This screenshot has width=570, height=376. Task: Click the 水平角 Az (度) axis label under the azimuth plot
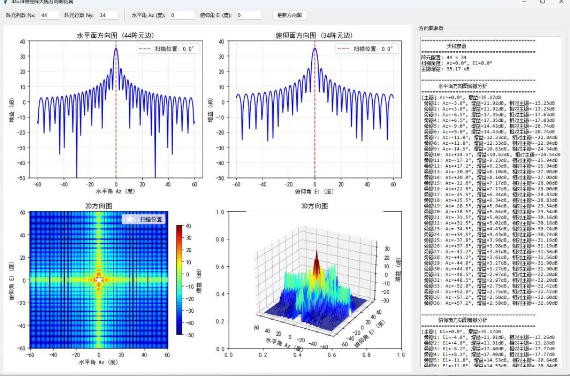116,191
